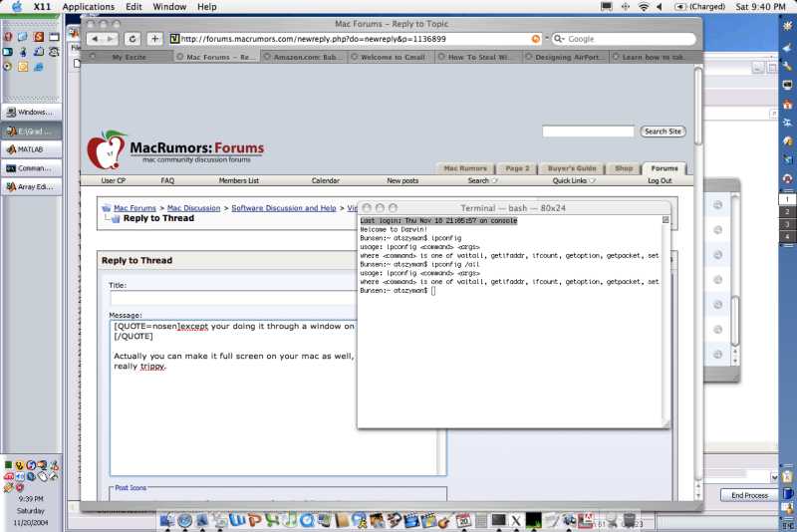This screenshot has width=797, height=532.
Task: Click the End Process button
Action: pos(749,495)
